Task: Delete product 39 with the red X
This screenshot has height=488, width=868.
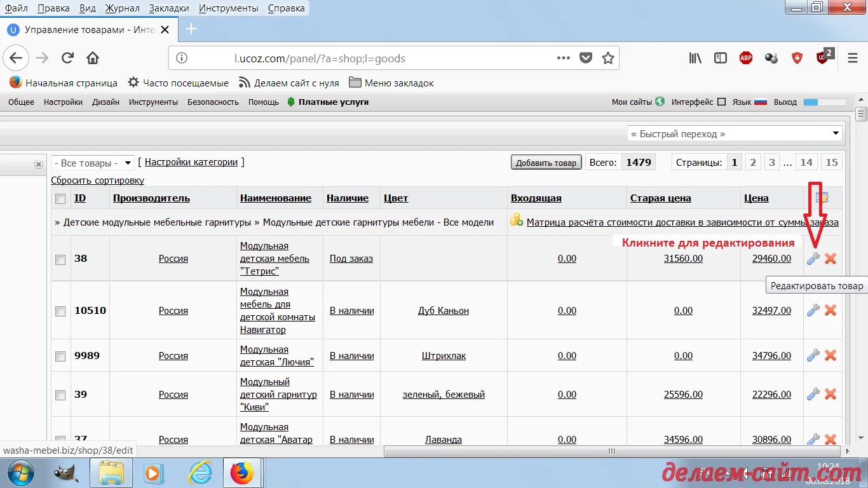Action: [830, 395]
